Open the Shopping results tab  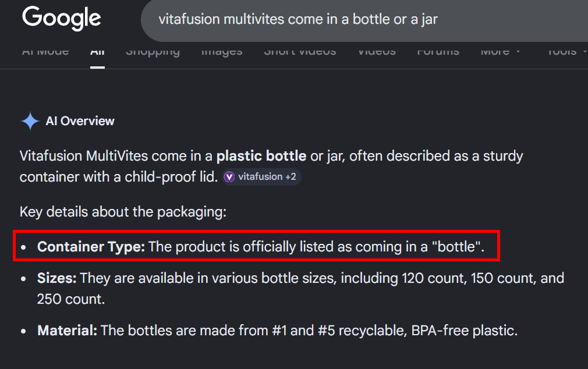point(153,52)
